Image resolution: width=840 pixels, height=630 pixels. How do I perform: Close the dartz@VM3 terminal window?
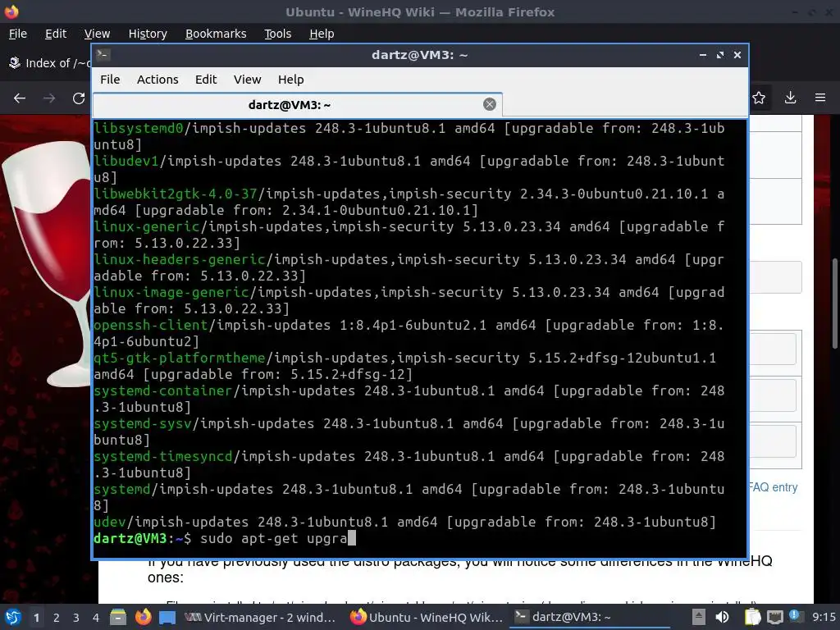(737, 55)
